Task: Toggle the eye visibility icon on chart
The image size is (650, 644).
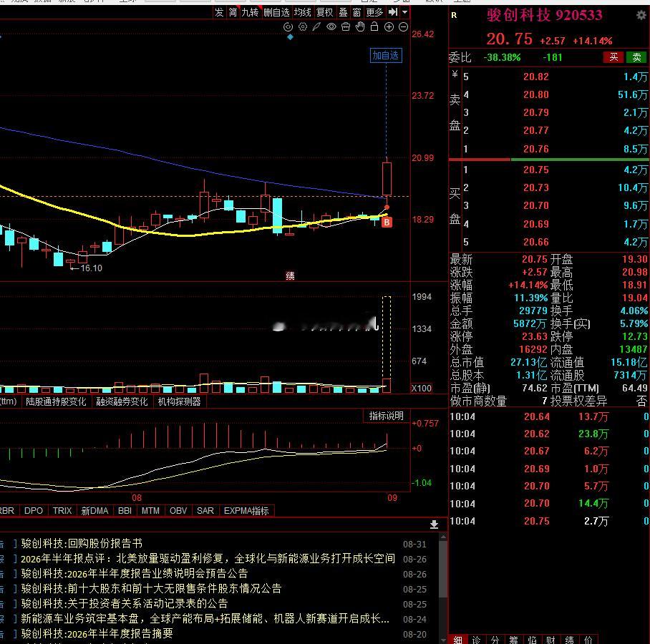Action: (x=331, y=27)
